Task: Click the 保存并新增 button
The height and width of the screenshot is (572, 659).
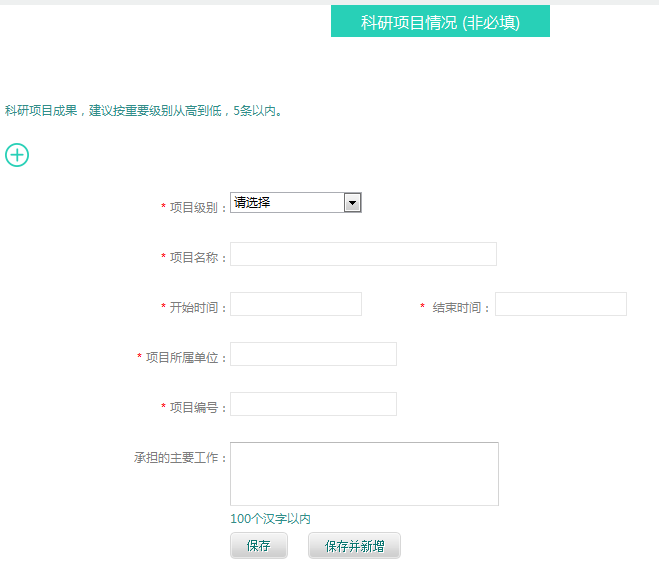Action: click(354, 546)
